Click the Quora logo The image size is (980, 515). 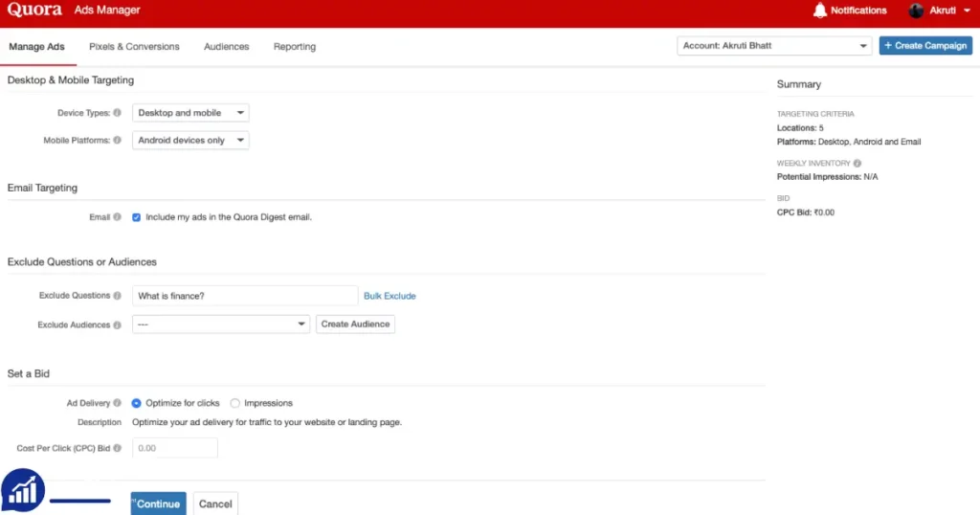coord(34,10)
